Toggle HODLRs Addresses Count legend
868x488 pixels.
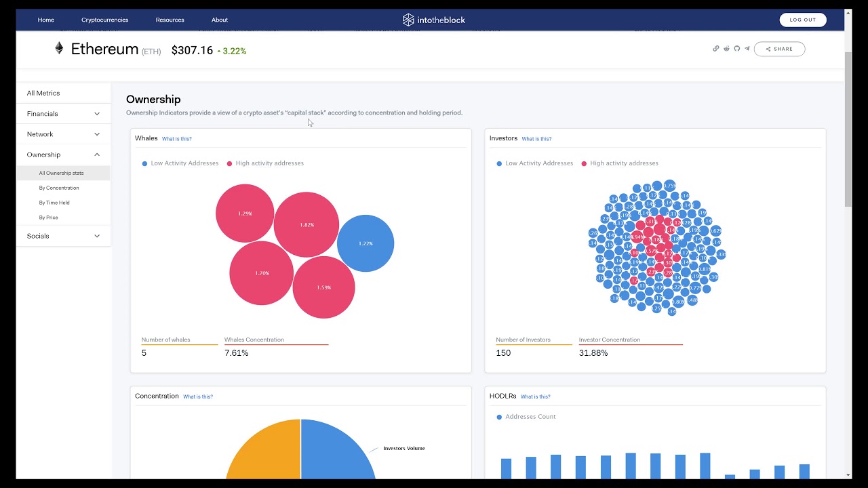[526, 417]
